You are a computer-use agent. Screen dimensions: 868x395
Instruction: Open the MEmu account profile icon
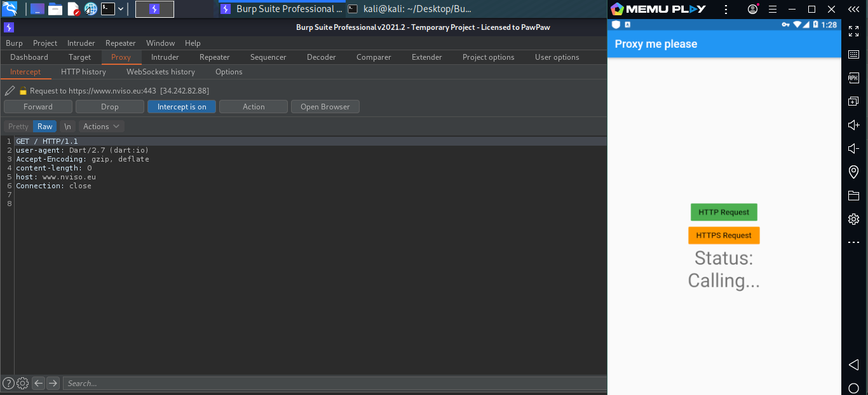[x=753, y=10]
